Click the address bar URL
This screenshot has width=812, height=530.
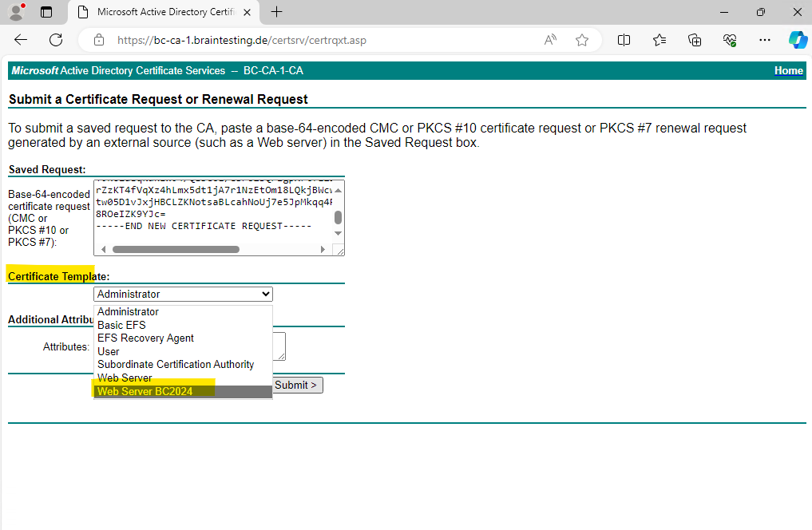[x=241, y=41]
